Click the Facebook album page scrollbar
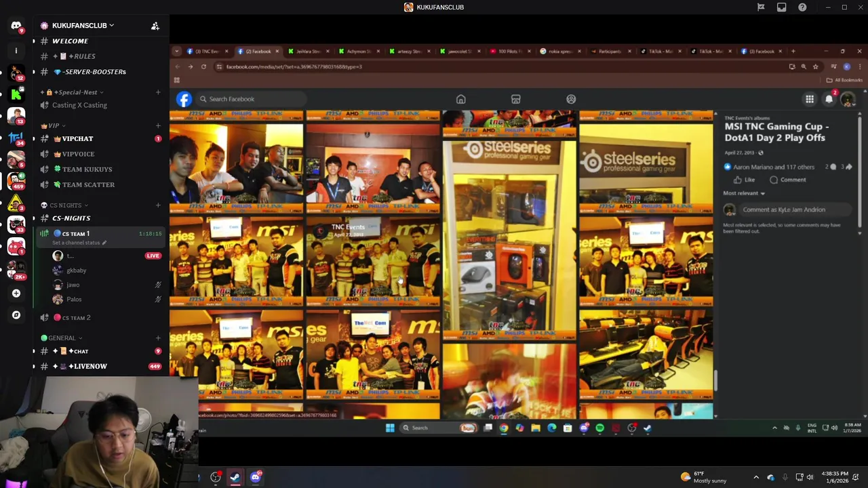This screenshot has height=488, width=868. [x=715, y=382]
